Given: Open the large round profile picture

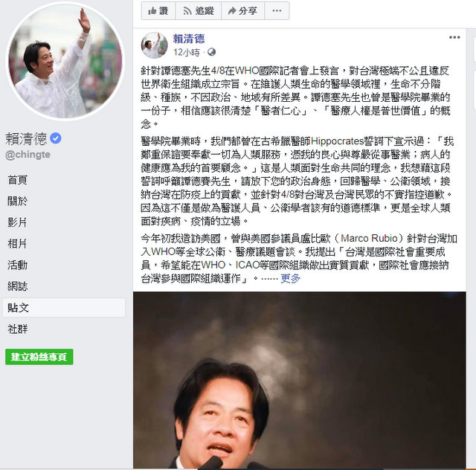Looking at the screenshot, I should point(65,62).
